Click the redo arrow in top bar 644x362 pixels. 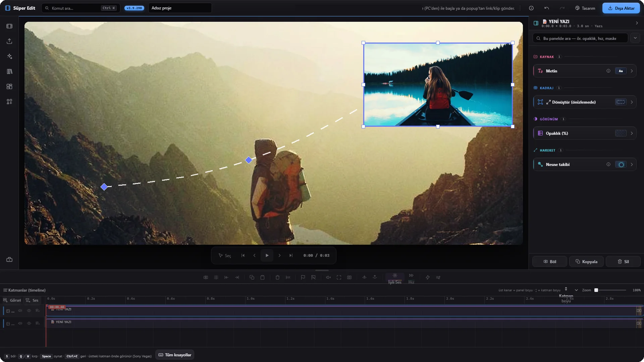(x=562, y=8)
